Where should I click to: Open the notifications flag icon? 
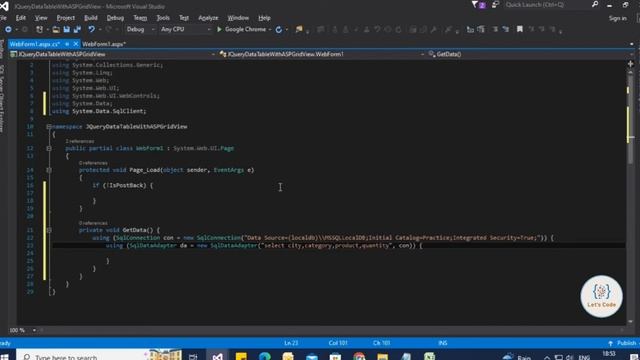click(478, 5)
